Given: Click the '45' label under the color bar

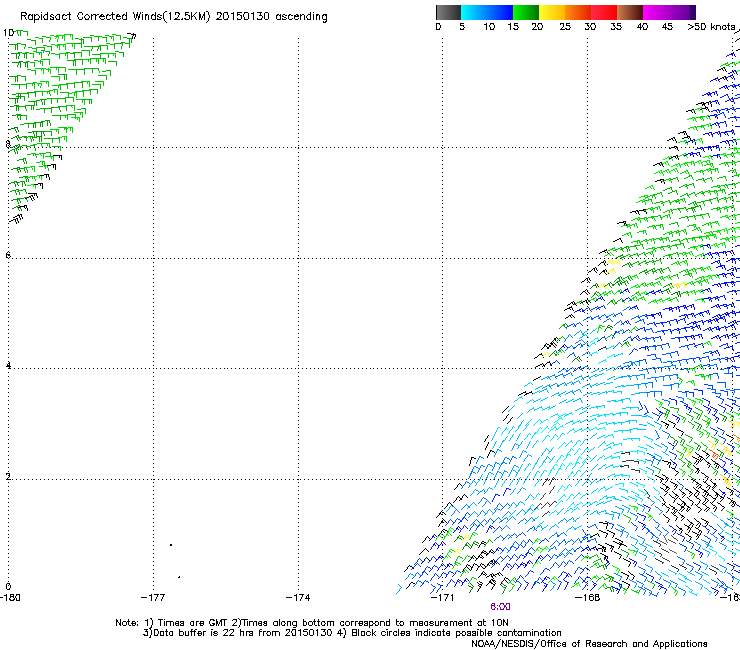Looking at the screenshot, I should pyautogui.click(x=667, y=27).
